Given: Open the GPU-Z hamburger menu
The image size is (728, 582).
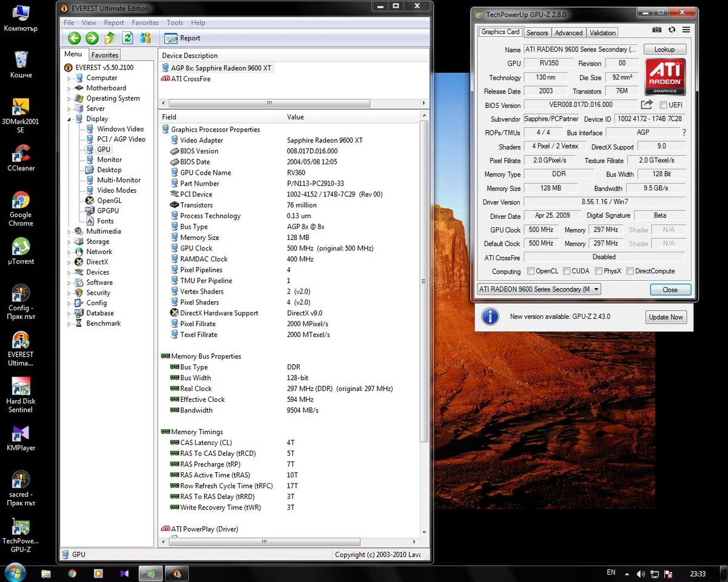Looking at the screenshot, I should 686,30.
